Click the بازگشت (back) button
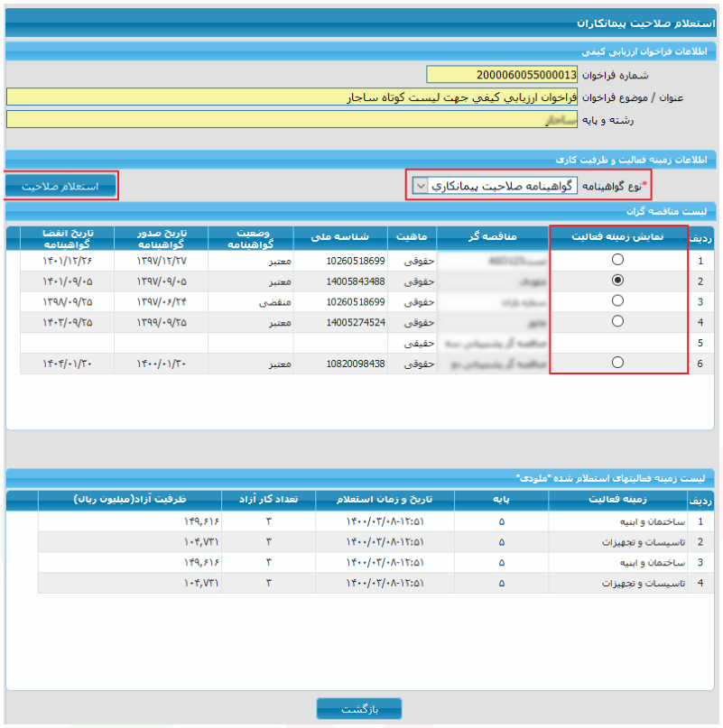The height and width of the screenshot is (728, 723). tap(359, 709)
